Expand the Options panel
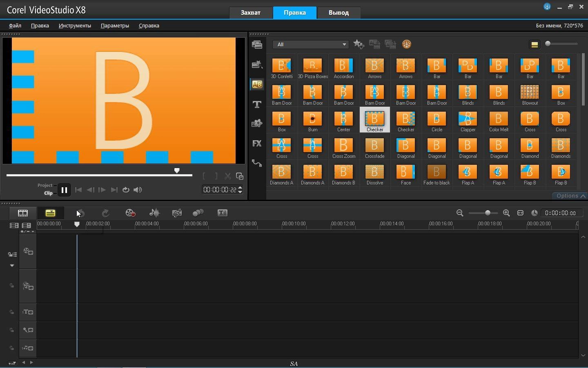 [570, 196]
